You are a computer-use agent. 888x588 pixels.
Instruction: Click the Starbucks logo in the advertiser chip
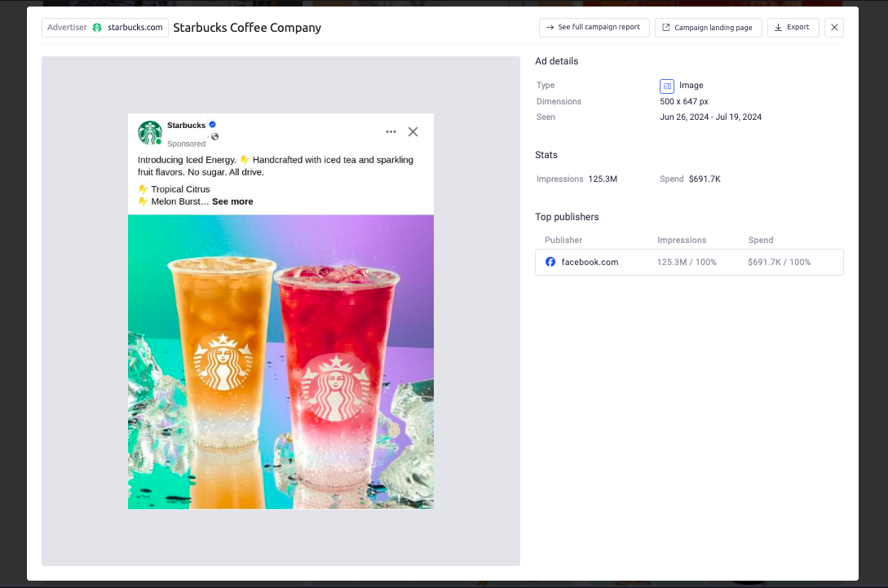96,27
